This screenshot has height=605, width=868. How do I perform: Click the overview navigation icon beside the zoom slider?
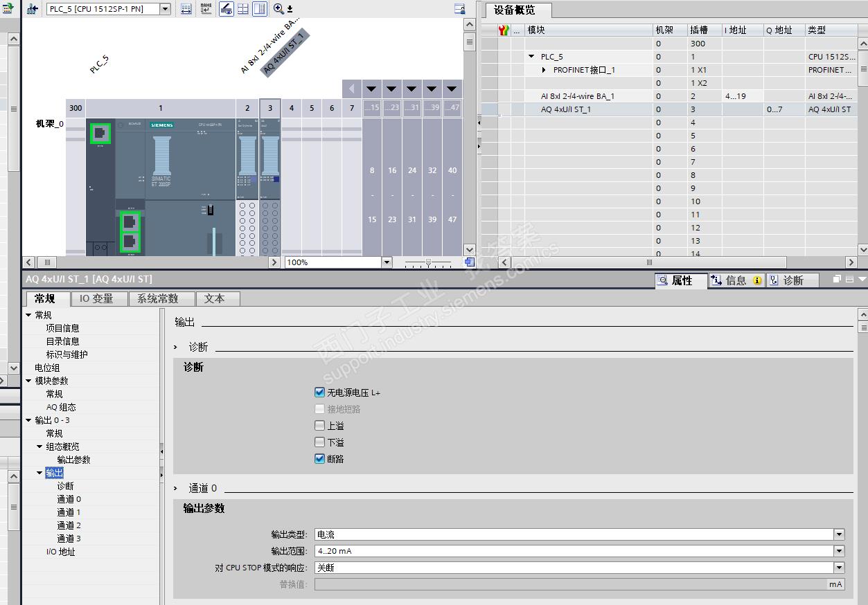coord(470,262)
